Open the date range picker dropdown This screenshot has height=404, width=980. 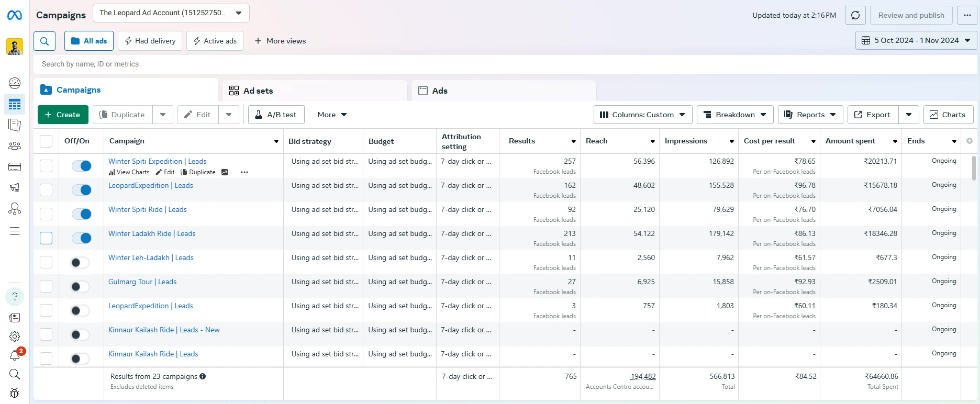pos(916,40)
